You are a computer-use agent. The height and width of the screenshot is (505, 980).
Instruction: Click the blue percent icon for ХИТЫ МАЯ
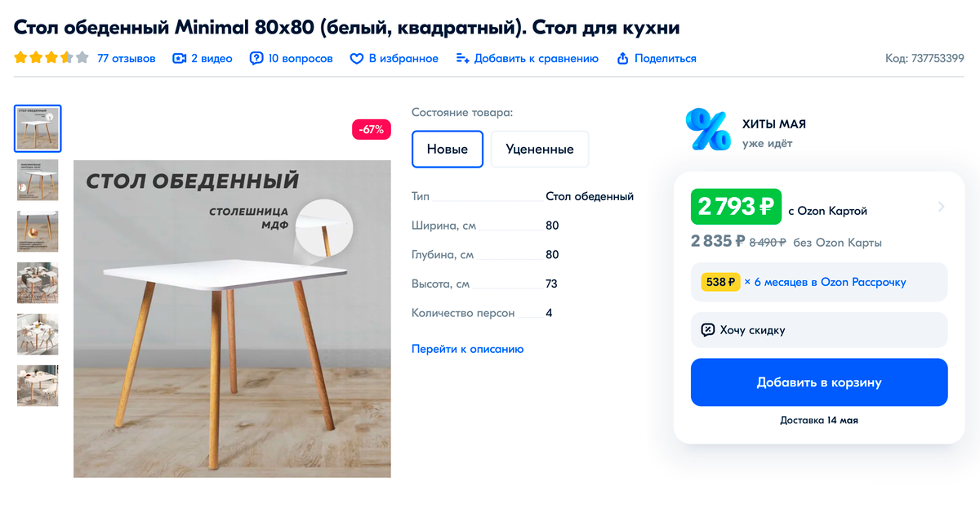point(708,130)
